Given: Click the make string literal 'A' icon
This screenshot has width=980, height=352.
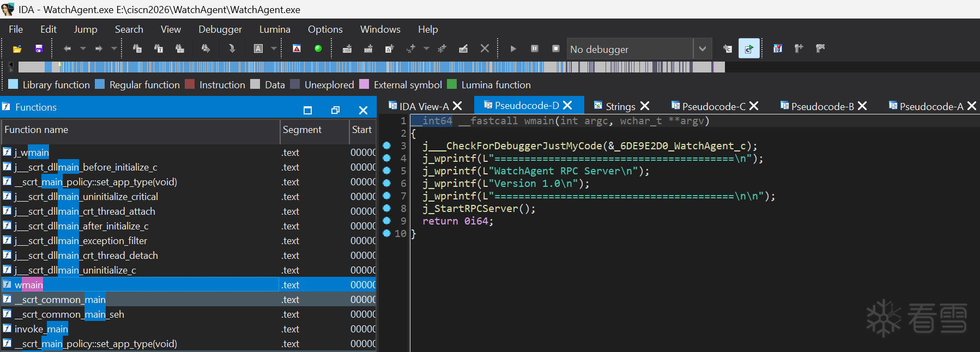Looking at the screenshot, I should [389, 49].
